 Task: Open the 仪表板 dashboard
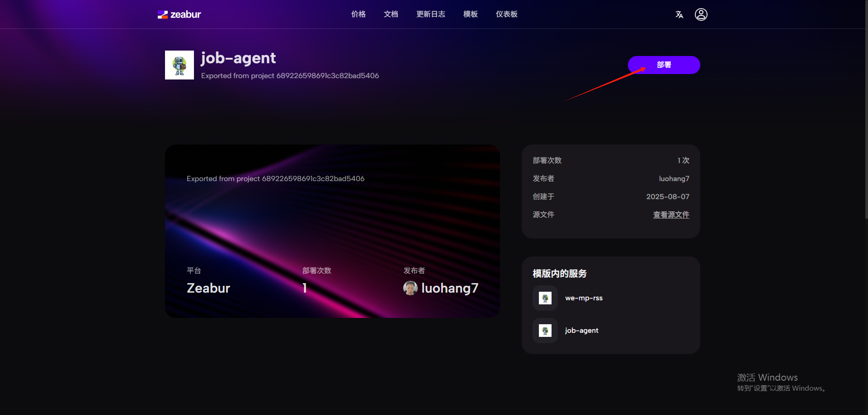(507, 14)
